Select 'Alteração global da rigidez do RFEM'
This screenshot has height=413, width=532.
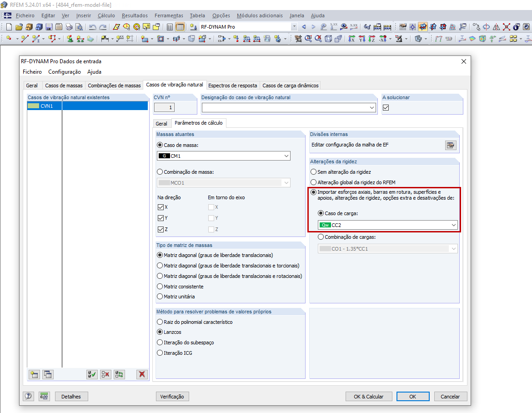[x=313, y=182]
